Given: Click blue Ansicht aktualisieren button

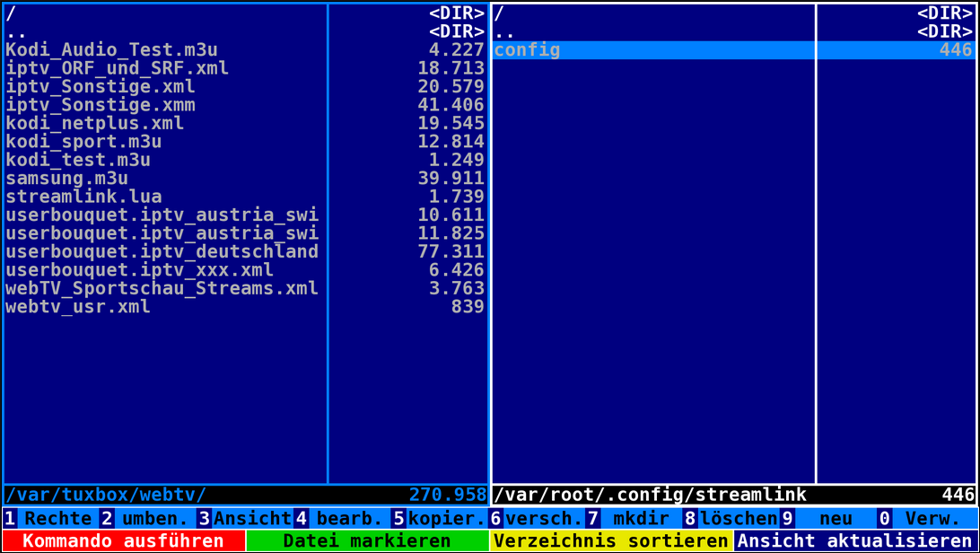Looking at the screenshot, I should [856, 541].
